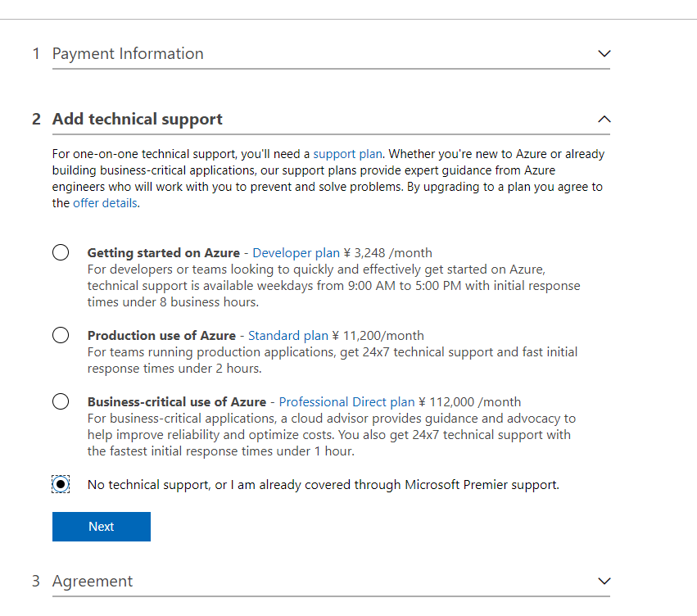Screen dimensions: 697x616
Task: Open the Agreement step heading
Action: (93, 581)
